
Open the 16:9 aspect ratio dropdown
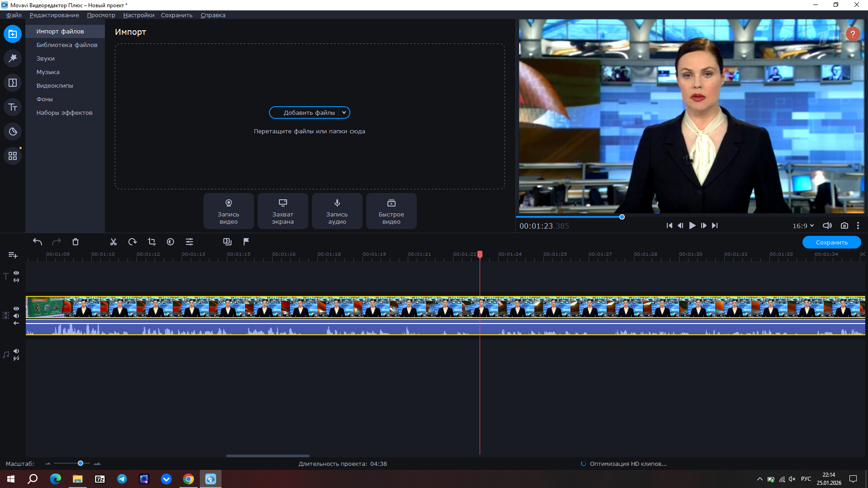[x=803, y=225]
